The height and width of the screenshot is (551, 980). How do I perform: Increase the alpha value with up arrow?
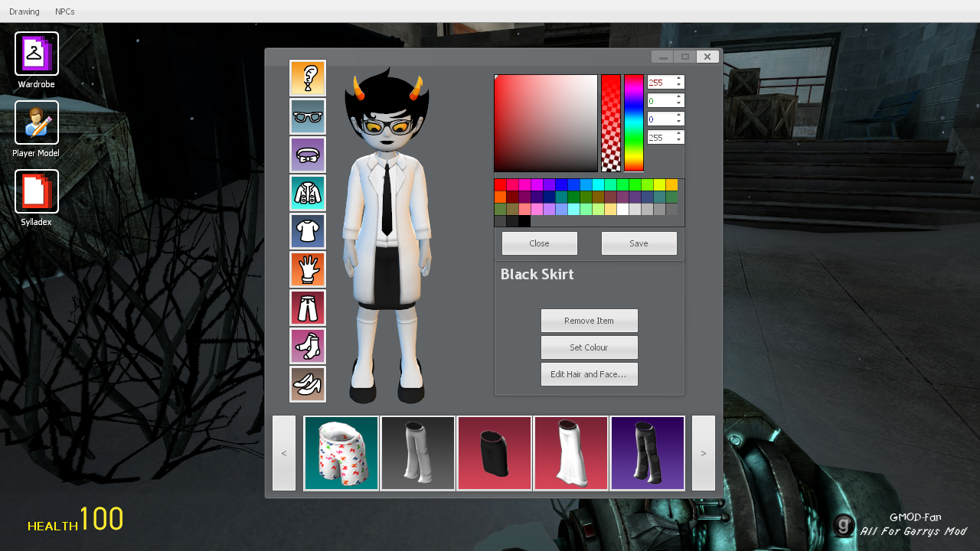pyautogui.click(x=678, y=133)
